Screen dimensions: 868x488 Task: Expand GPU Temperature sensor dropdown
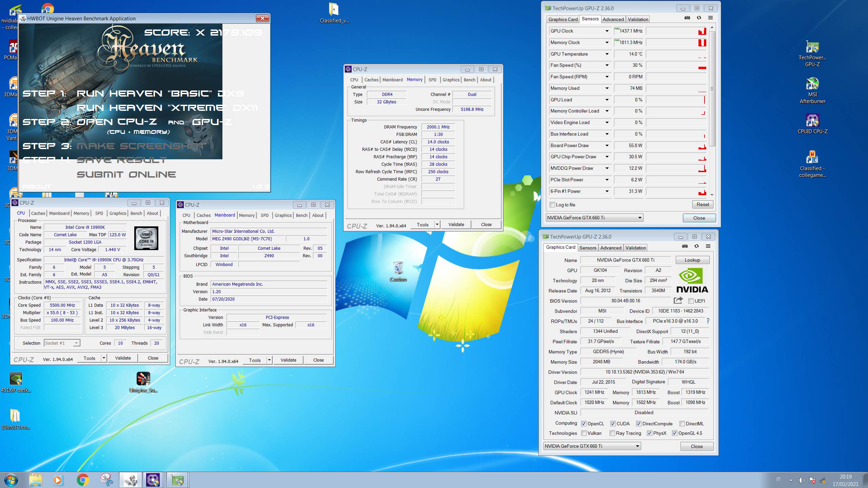coord(607,54)
